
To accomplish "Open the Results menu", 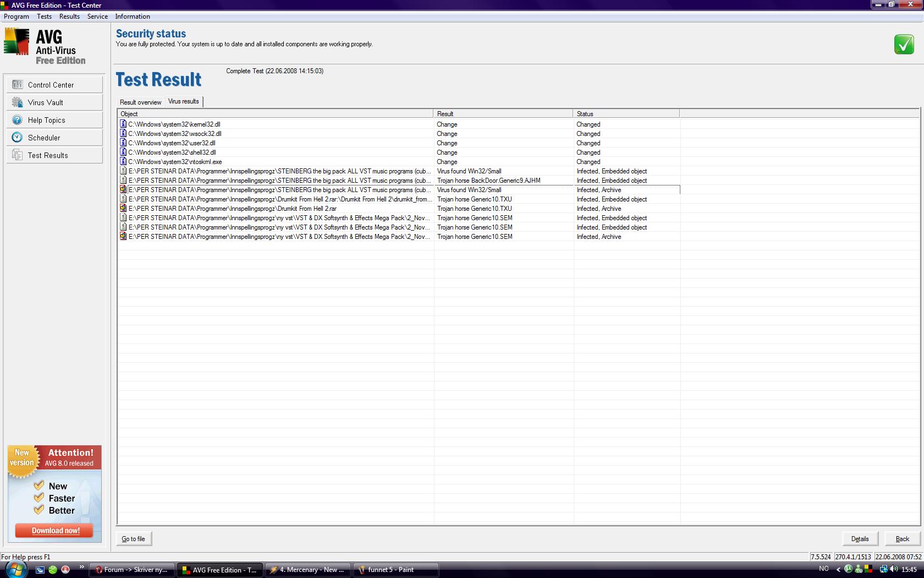I will tap(69, 17).
